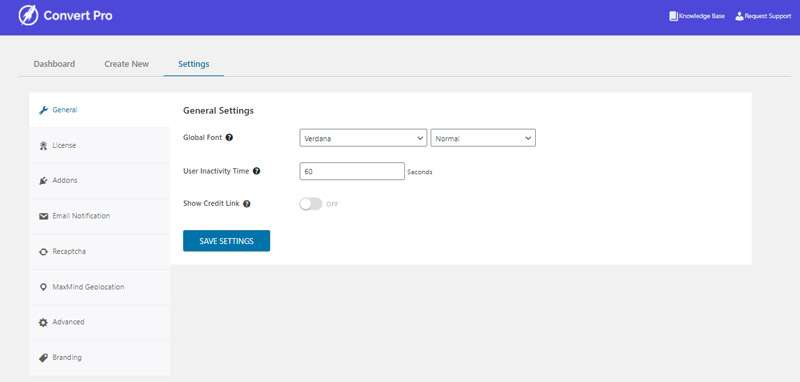This screenshot has height=382, width=800.
Task: Open the Request Support link
Action: click(763, 16)
